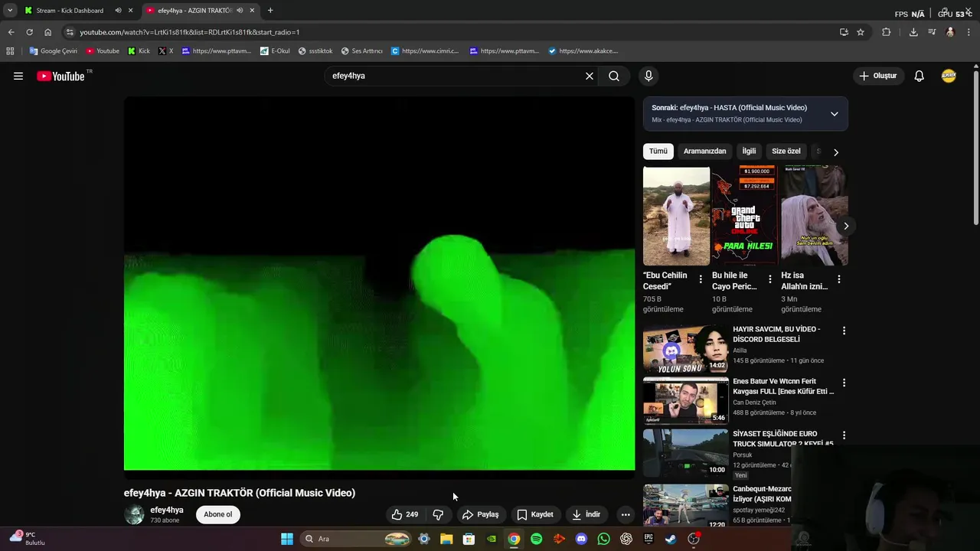This screenshot has width=980, height=551.
Task: Open options for Hz isa short
Action: [838, 279]
